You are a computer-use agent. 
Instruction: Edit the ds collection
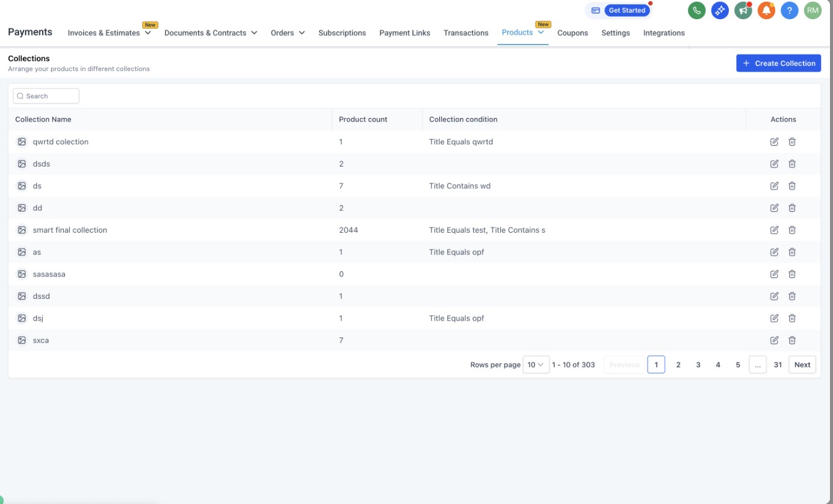(775, 186)
